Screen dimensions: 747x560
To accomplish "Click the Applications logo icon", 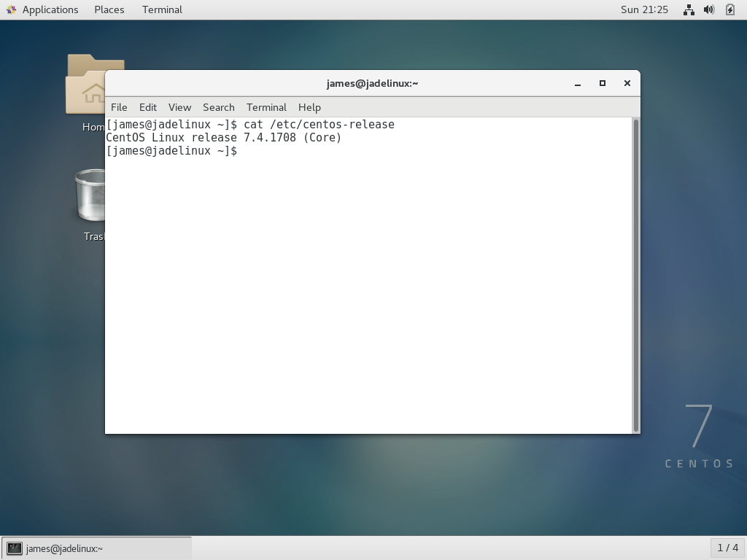I will (x=11, y=9).
